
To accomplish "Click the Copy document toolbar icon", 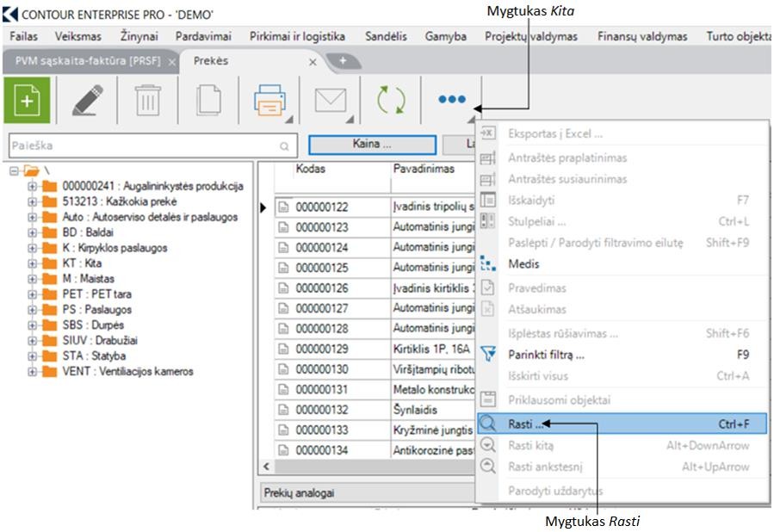I will pos(208,100).
